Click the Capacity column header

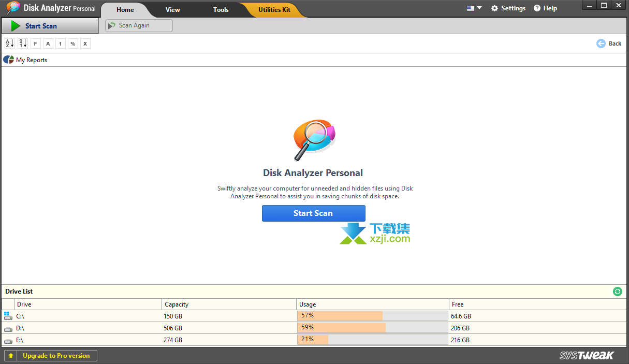(229, 304)
